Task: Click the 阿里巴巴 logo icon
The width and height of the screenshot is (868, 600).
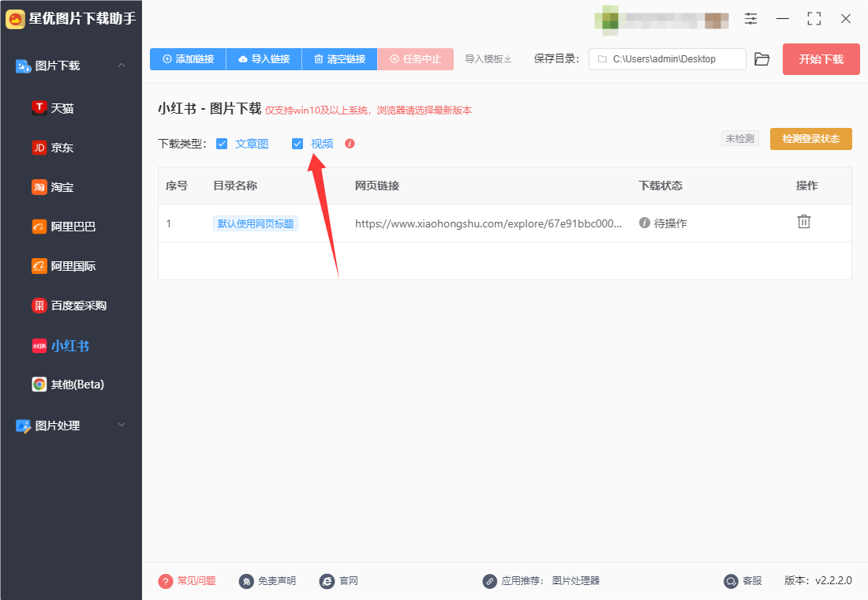Action: tap(39, 227)
